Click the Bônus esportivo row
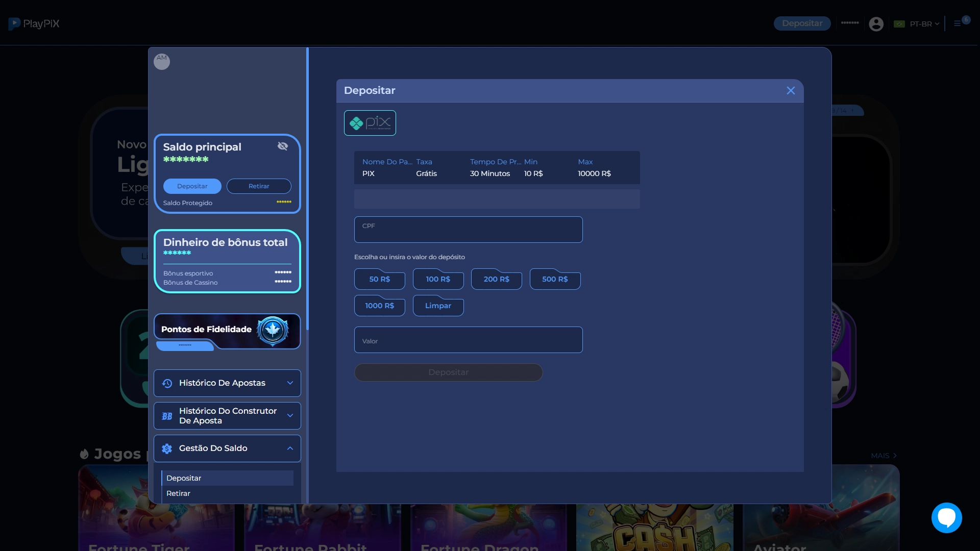The image size is (980, 551). click(227, 273)
